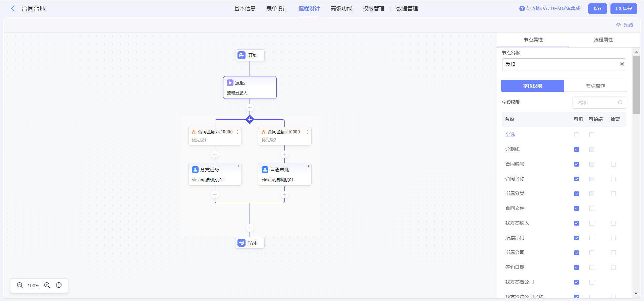This screenshot has height=301, width=644.
Task: Check 摘要 for 我方签约人
Action: click(613, 223)
